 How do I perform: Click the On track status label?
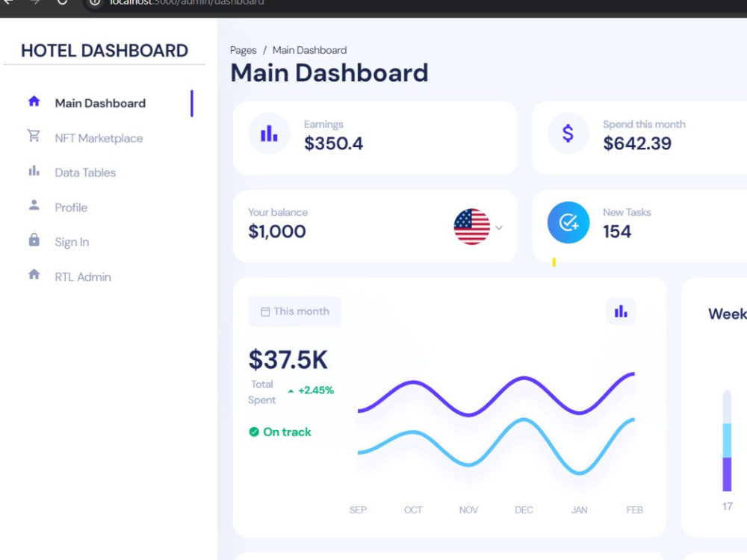[287, 432]
